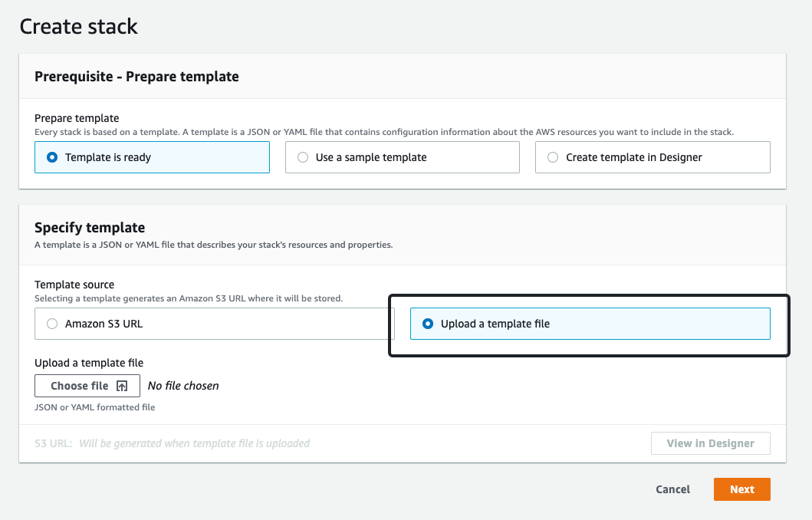Click the Every stack is based on a template description
This screenshot has width=812, height=520.
coord(384,132)
